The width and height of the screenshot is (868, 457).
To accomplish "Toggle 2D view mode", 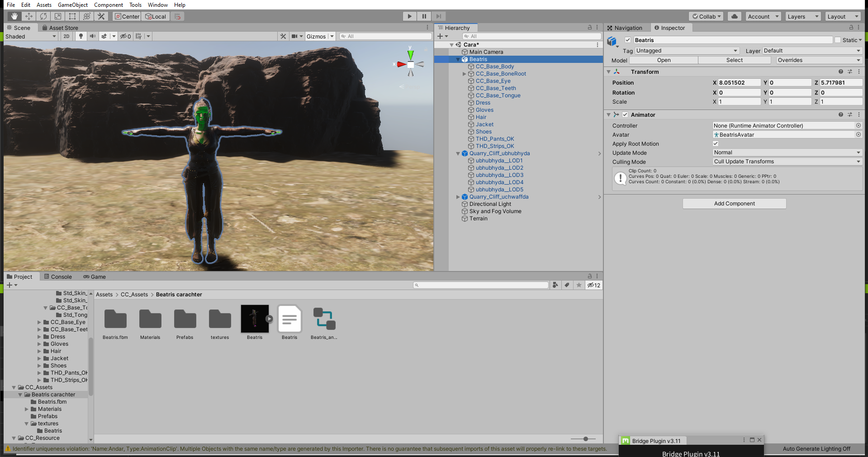I will [x=66, y=36].
